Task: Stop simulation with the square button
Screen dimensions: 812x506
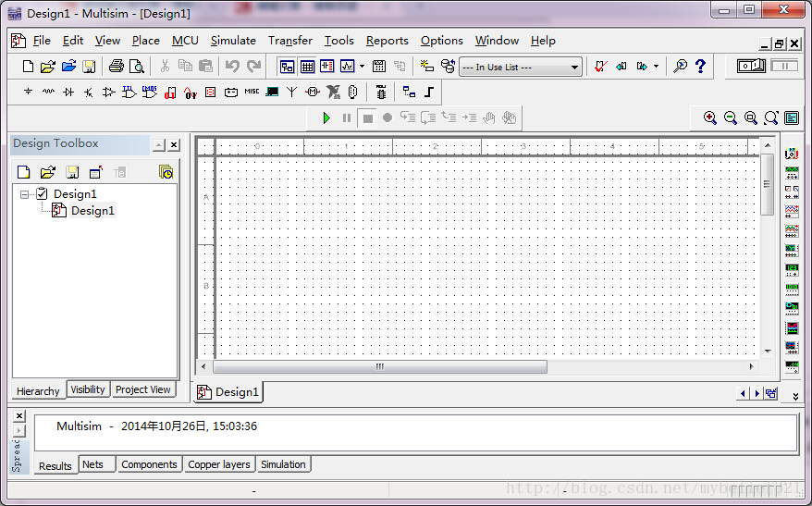Action: click(367, 118)
